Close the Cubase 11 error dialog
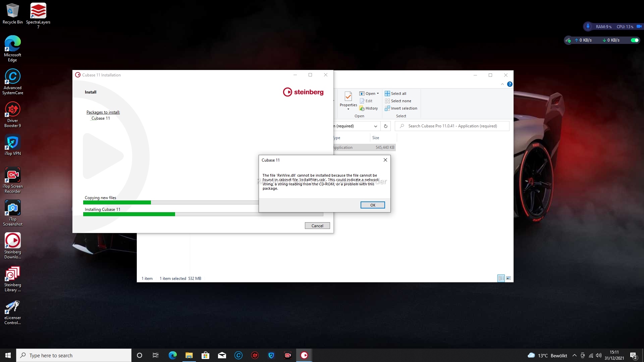 coord(385,160)
